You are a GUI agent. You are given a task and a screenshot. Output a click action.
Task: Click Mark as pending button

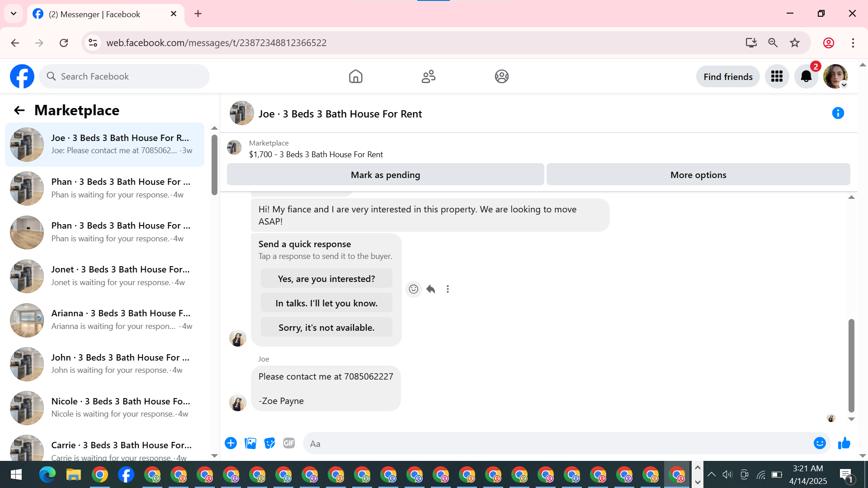385,175
